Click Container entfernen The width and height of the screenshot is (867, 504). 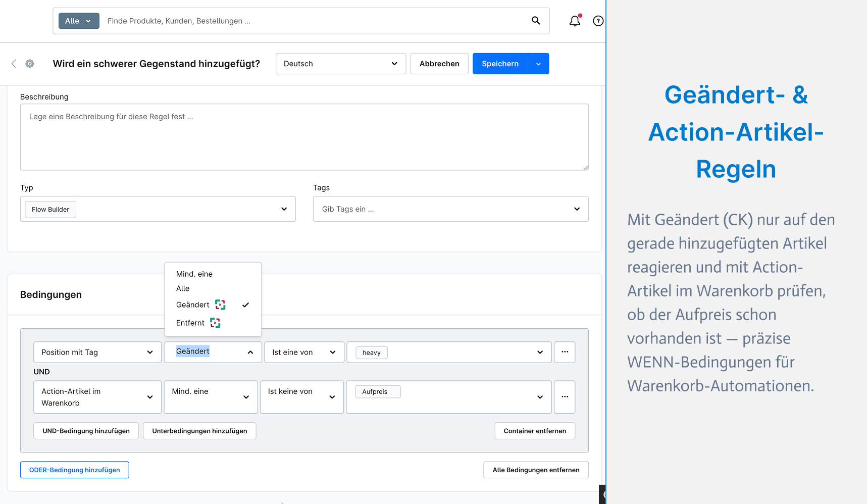tap(535, 431)
